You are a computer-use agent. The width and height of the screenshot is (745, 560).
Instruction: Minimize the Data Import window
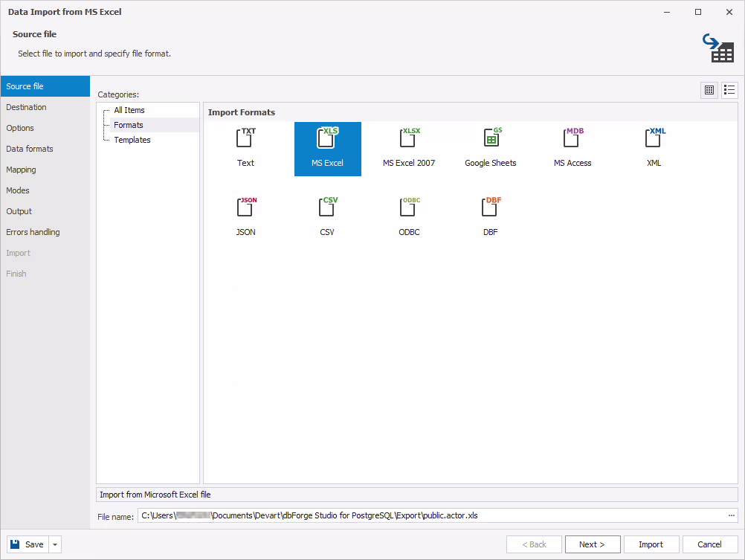(x=667, y=12)
